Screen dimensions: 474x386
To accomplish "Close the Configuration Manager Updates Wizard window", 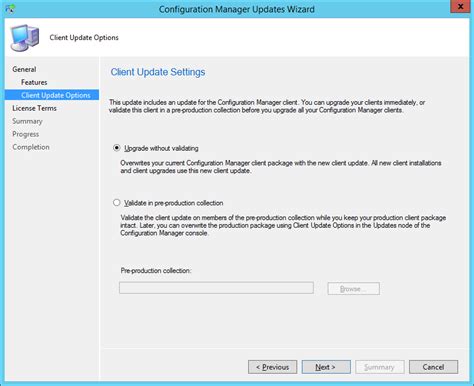I will point(460,7).
